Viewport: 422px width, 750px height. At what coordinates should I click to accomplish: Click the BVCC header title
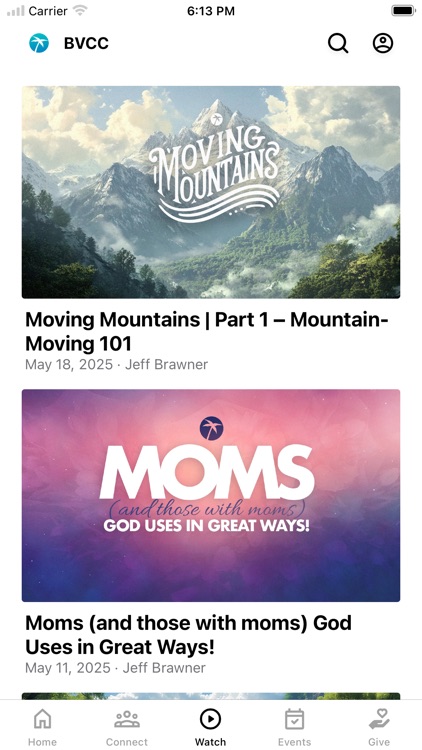86,43
